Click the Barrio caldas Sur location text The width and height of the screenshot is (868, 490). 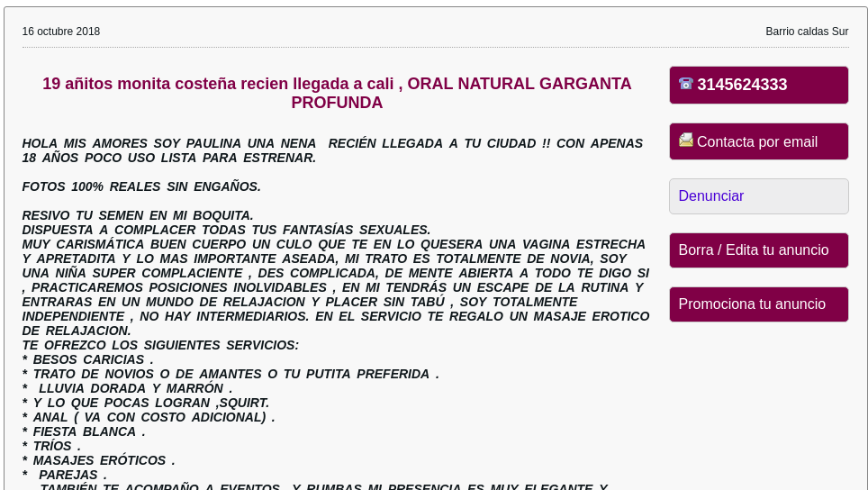[807, 32]
